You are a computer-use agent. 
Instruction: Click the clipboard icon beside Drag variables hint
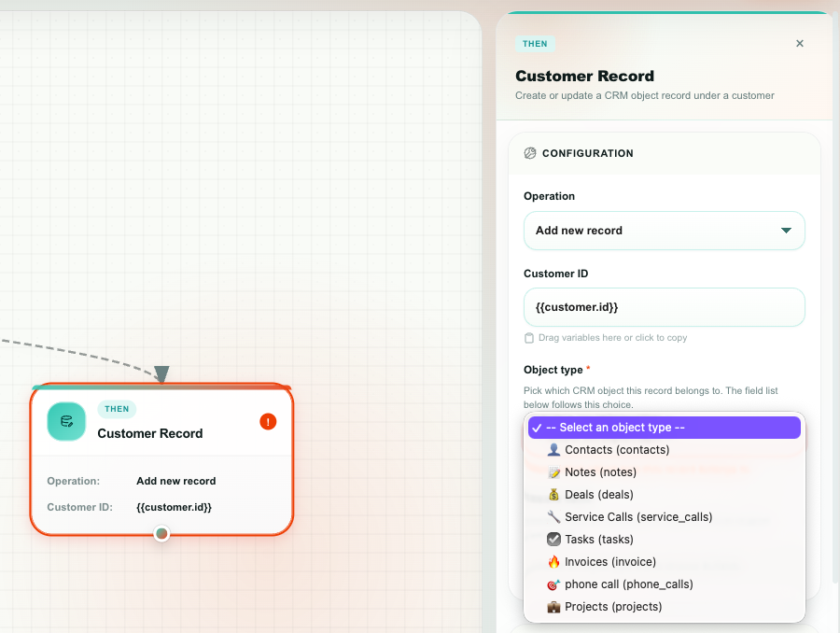529,338
